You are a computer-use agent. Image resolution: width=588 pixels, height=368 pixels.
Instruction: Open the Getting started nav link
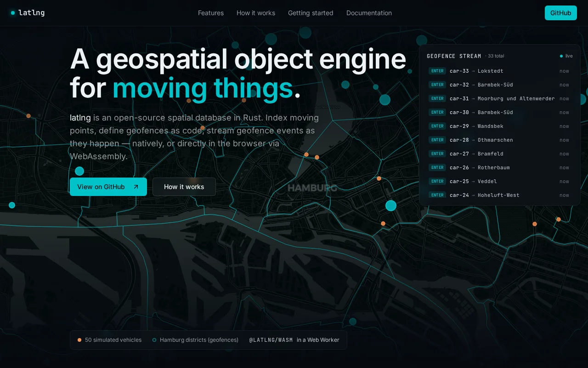tap(311, 13)
